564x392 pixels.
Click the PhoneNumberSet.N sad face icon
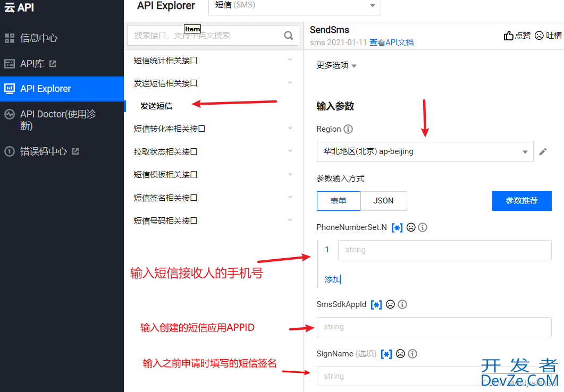(411, 227)
